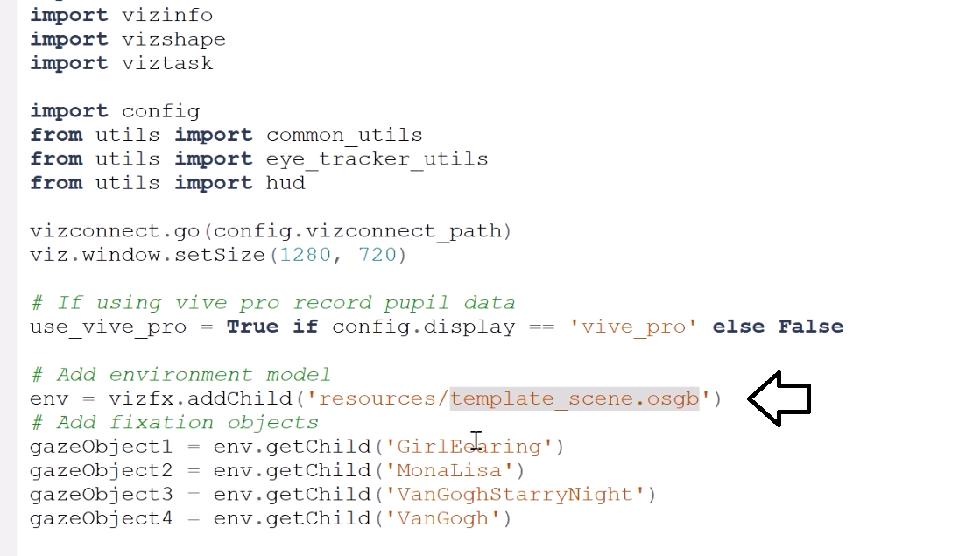Click the black left-pointing arrow annotation
The height and width of the screenshot is (556, 980).
coord(779,398)
